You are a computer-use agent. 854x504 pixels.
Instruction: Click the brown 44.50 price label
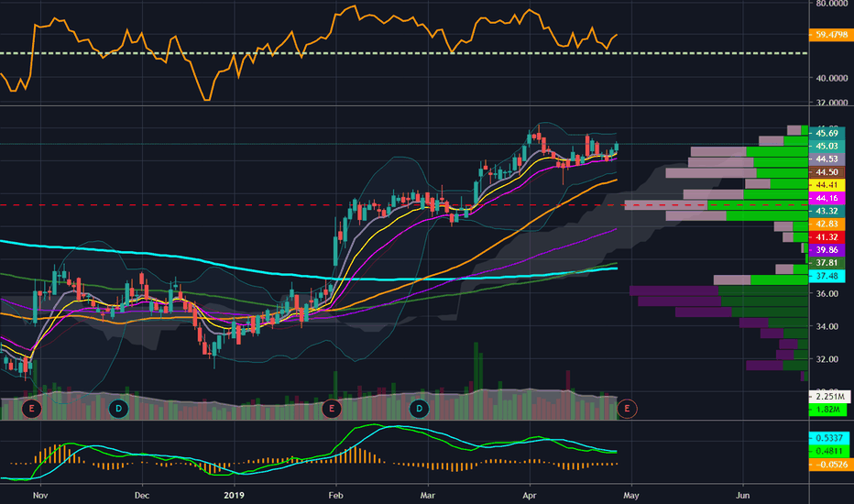click(x=827, y=172)
